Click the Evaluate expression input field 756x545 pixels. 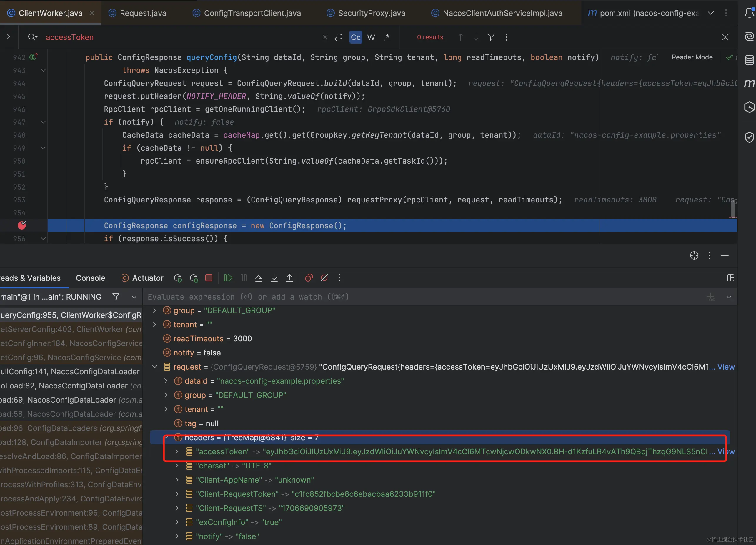click(x=400, y=297)
